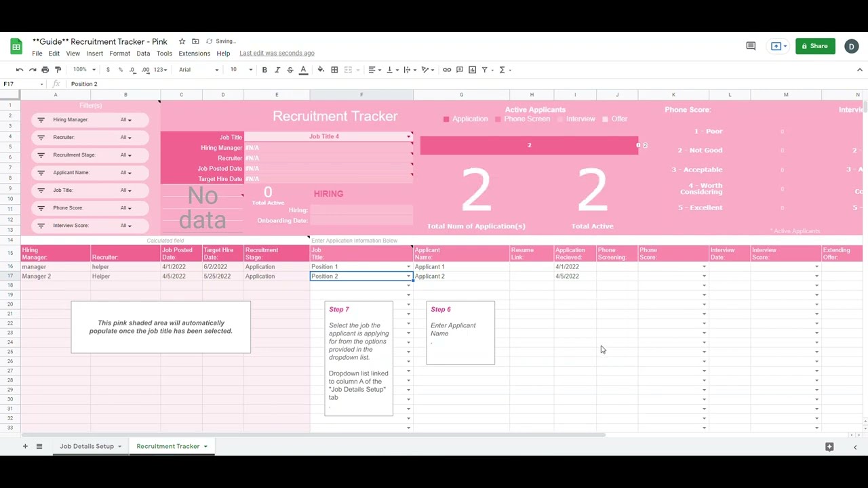The image size is (868, 488).
Task: Open the text rotation dropdown
Action: pos(427,70)
